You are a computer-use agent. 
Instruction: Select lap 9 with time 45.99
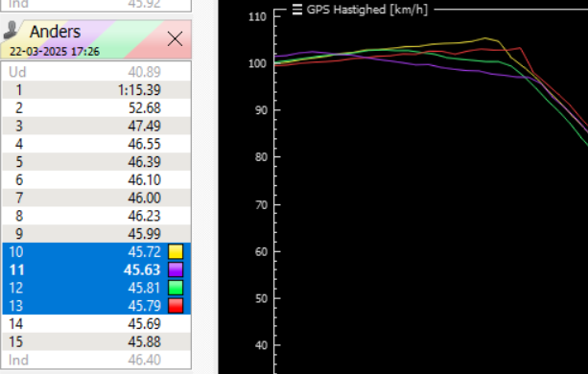pyautogui.click(x=96, y=234)
